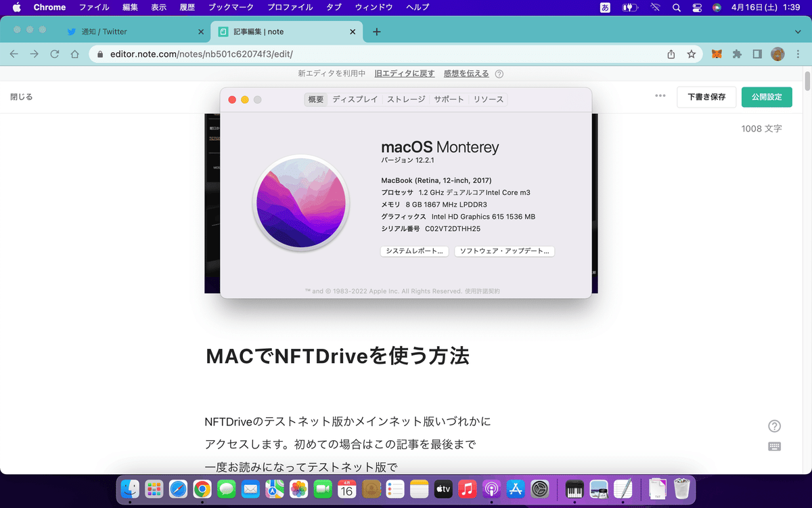Select the サポート tab in About This Mac
Screen dimensions: 812x508
(x=449, y=100)
